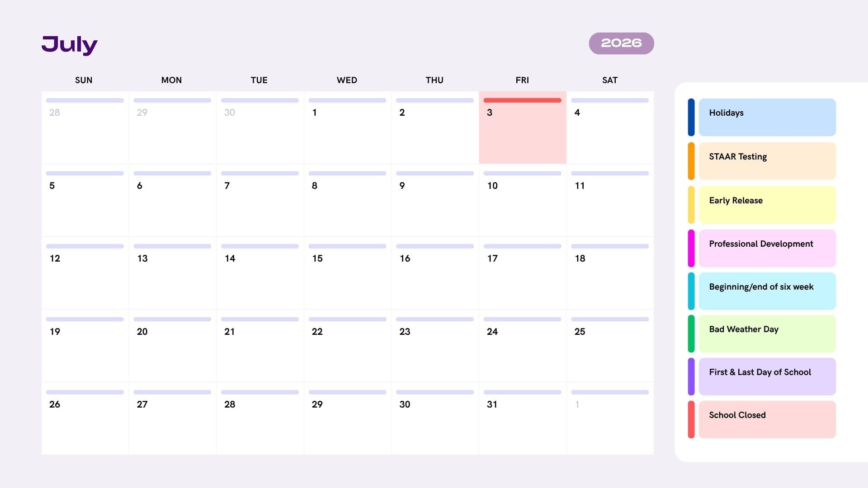Click the 2026 year badge

[x=621, y=43]
